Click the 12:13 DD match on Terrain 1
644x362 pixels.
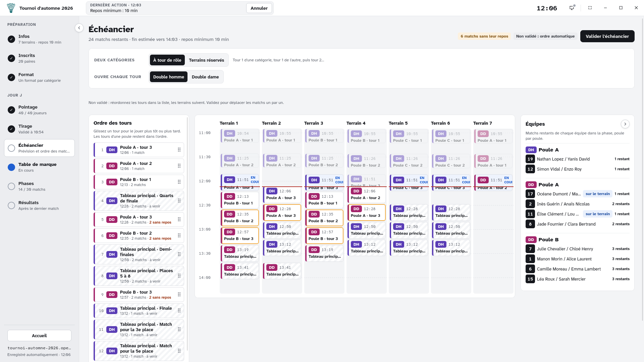(239, 200)
